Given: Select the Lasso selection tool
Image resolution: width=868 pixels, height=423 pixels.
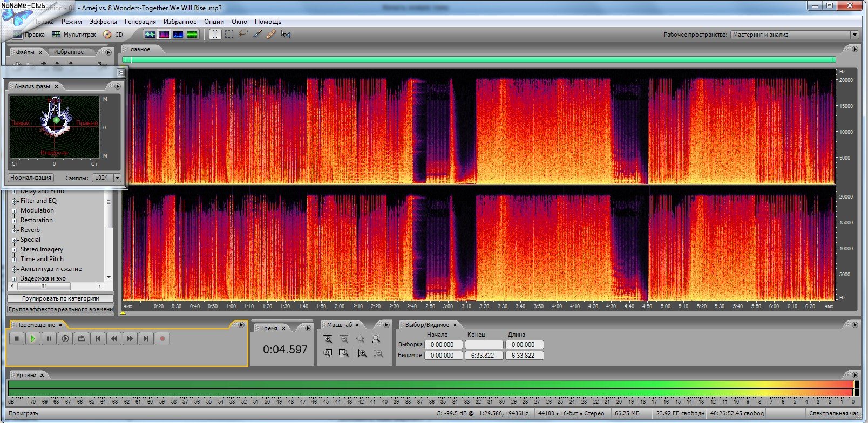Looking at the screenshot, I should [x=243, y=35].
